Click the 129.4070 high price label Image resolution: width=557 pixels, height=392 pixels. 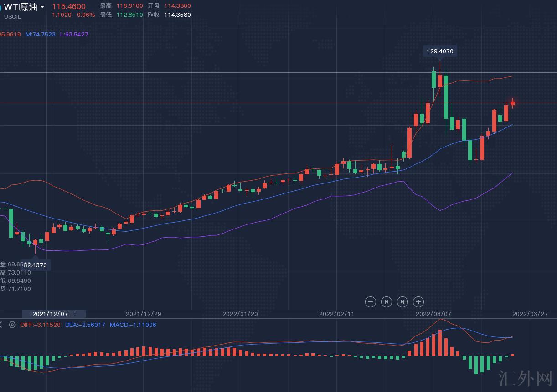(x=439, y=51)
